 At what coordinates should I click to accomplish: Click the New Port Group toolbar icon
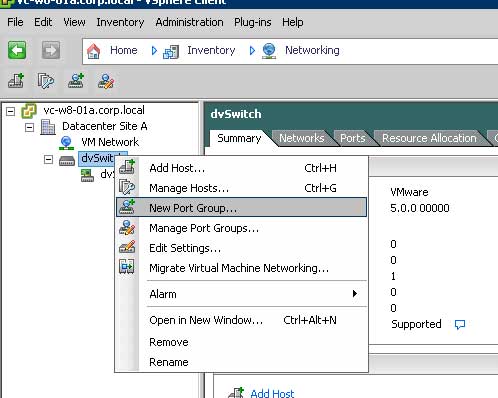[x=76, y=81]
